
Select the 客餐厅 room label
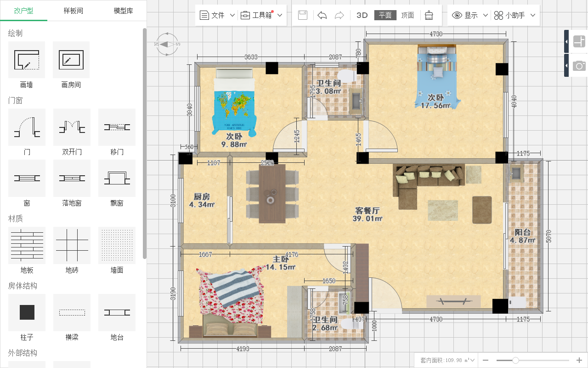(x=367, y=214)
